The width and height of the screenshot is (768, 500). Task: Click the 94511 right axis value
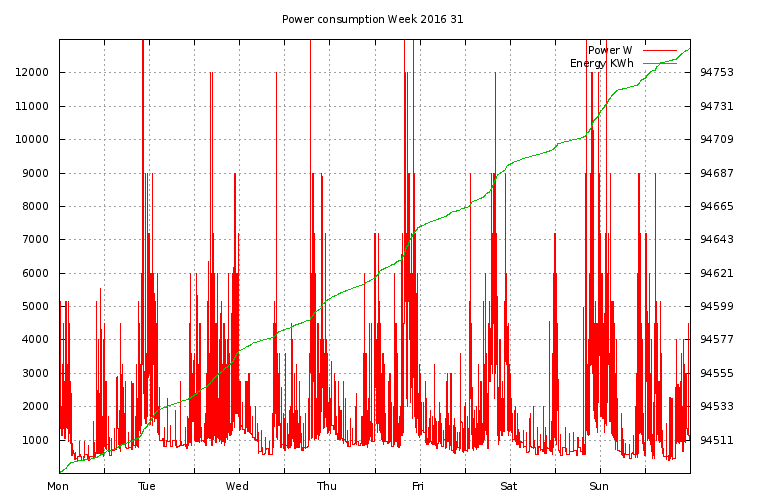pyautogui.click(x=717, y=440)
